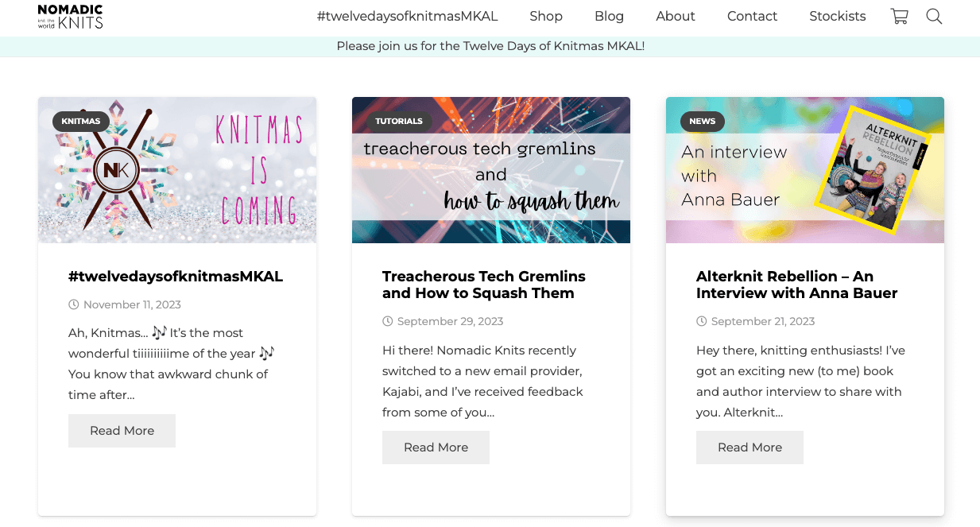The width and height of the screenshot is (980, 527).
Task: Open the About menu item
Action: 676,16
